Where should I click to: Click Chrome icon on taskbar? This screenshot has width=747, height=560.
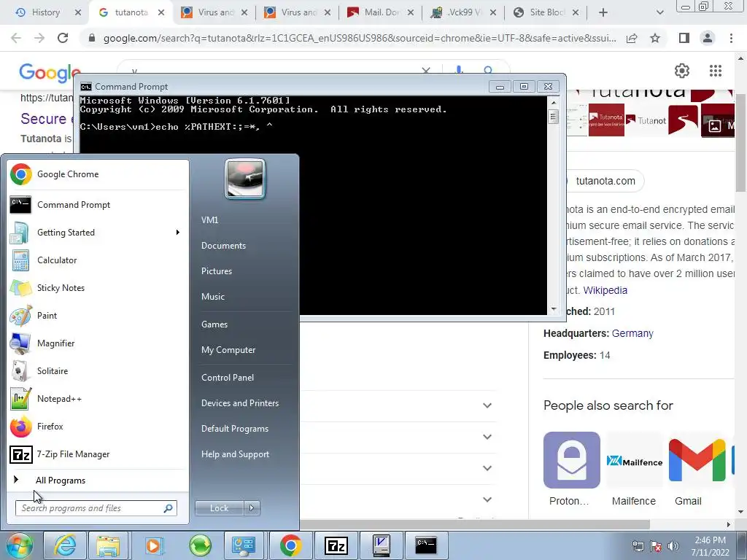click(290, 545)
